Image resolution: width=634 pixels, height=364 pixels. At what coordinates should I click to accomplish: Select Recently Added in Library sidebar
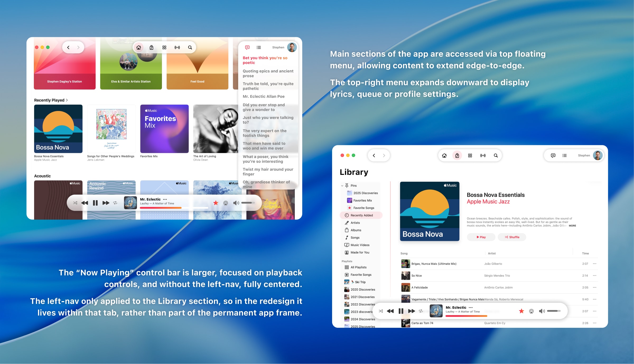click(361, 215)
